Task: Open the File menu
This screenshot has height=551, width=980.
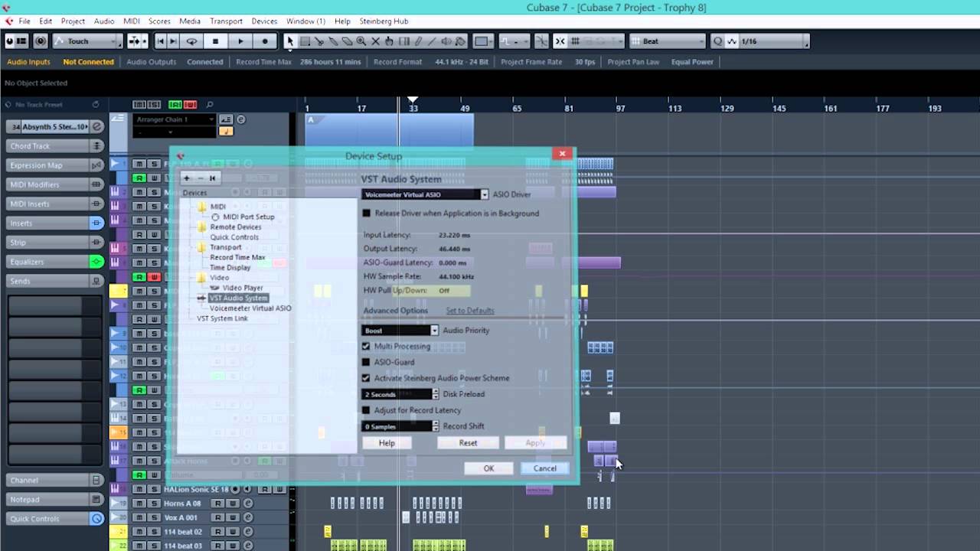Action: click(24, 21)
